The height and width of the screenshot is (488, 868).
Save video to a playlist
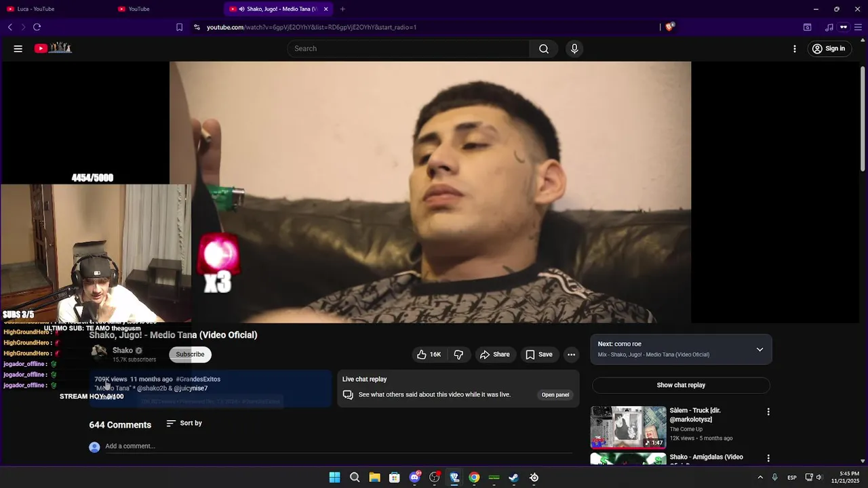coord(539,354)
